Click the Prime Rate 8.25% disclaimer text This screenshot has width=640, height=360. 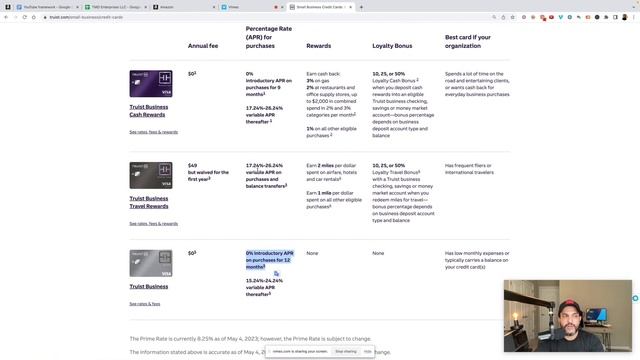pos(250,339)
